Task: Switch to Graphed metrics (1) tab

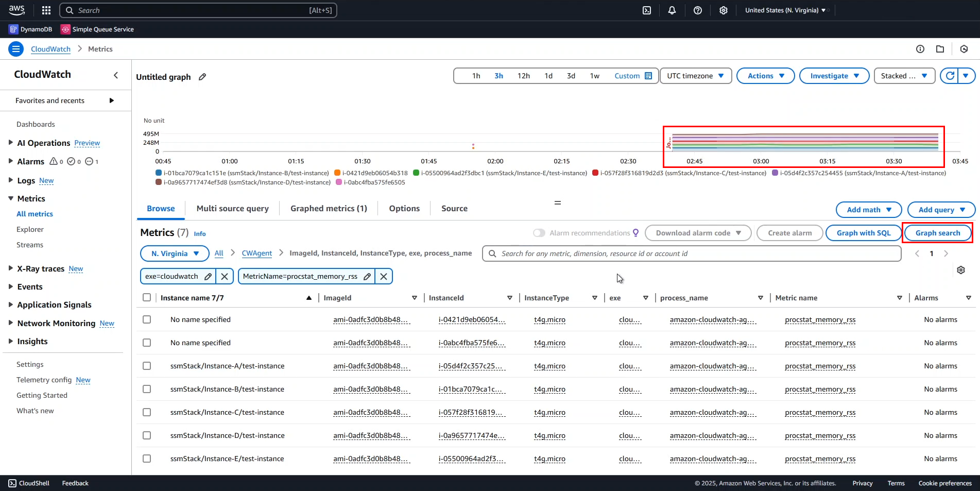Action: 329,208
